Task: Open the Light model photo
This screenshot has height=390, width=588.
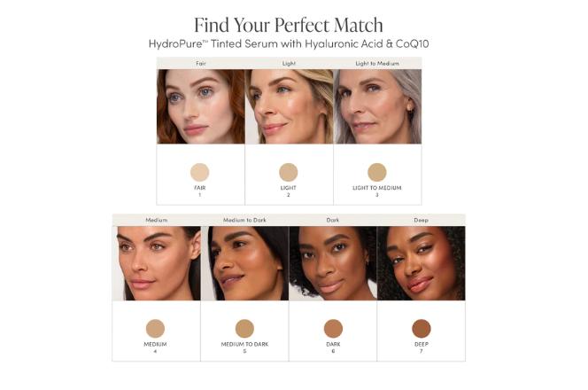Action: [289, 106]
